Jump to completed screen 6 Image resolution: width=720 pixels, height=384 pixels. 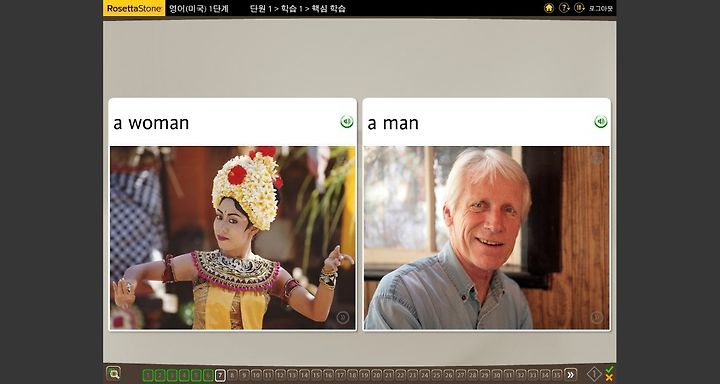click(208, 376)
